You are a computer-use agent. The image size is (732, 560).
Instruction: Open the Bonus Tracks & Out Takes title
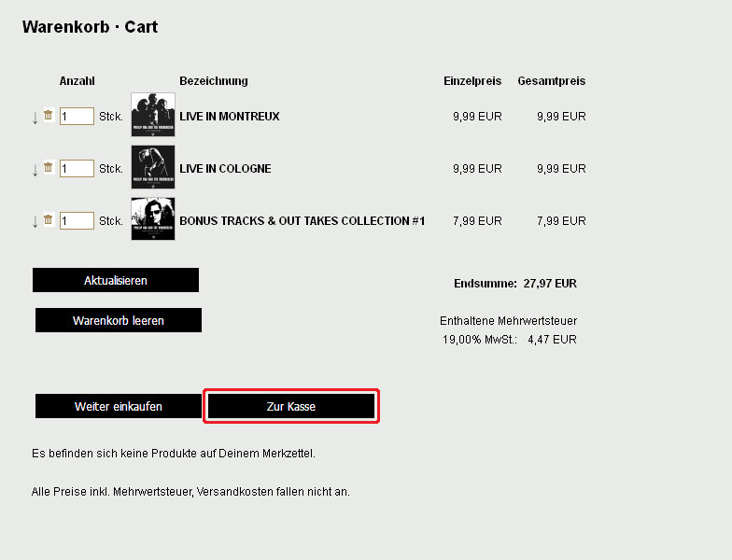302,221
